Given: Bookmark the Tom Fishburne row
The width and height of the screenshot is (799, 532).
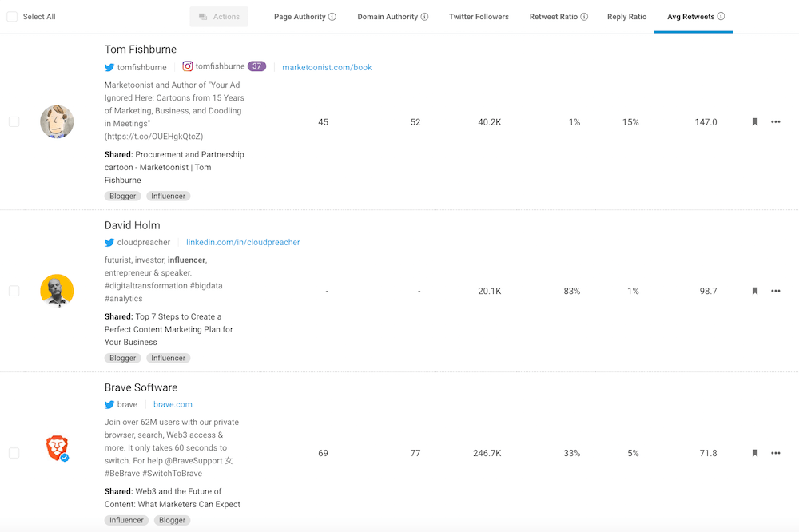Looking at the screenshot, I should [x=754, y=122].
